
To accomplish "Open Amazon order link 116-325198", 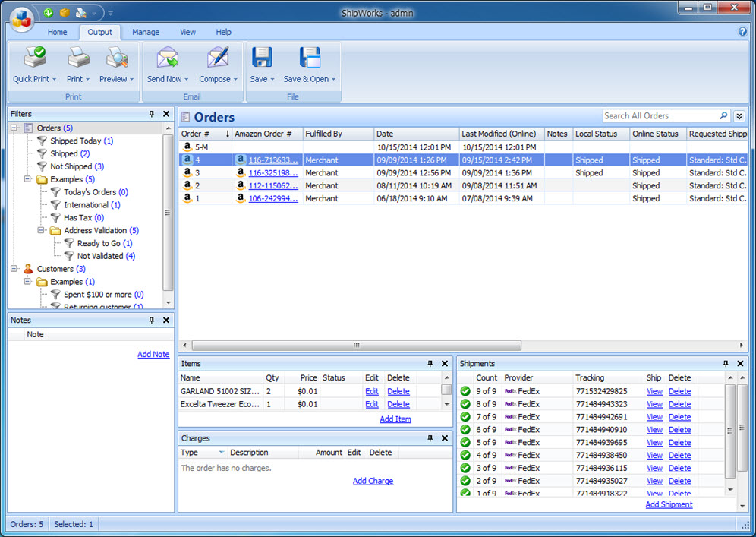I will [273, 172].
